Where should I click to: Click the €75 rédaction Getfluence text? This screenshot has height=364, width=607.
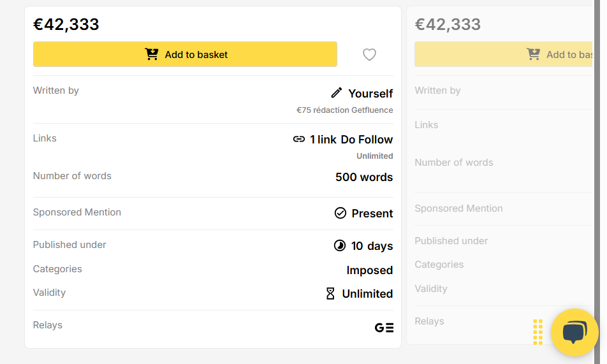pyautogui.click(x=344, y=110)
